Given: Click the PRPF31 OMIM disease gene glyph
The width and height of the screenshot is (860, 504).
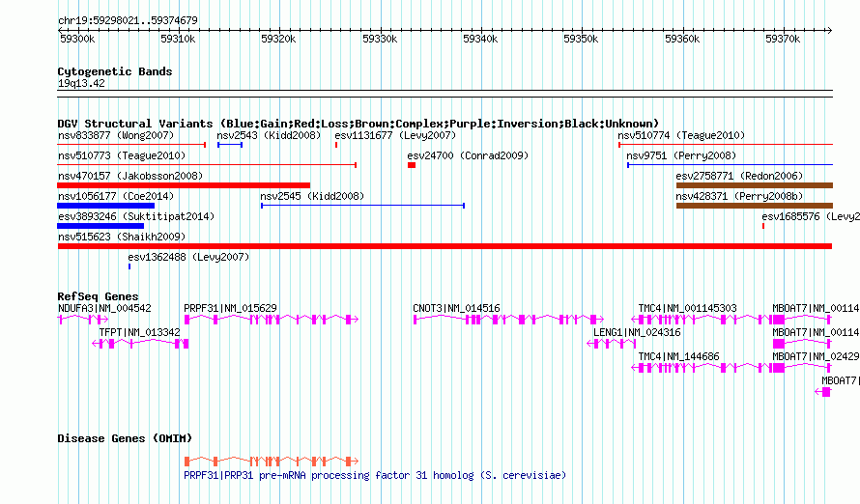Looking at the screenshot, I should coord(271,462).
